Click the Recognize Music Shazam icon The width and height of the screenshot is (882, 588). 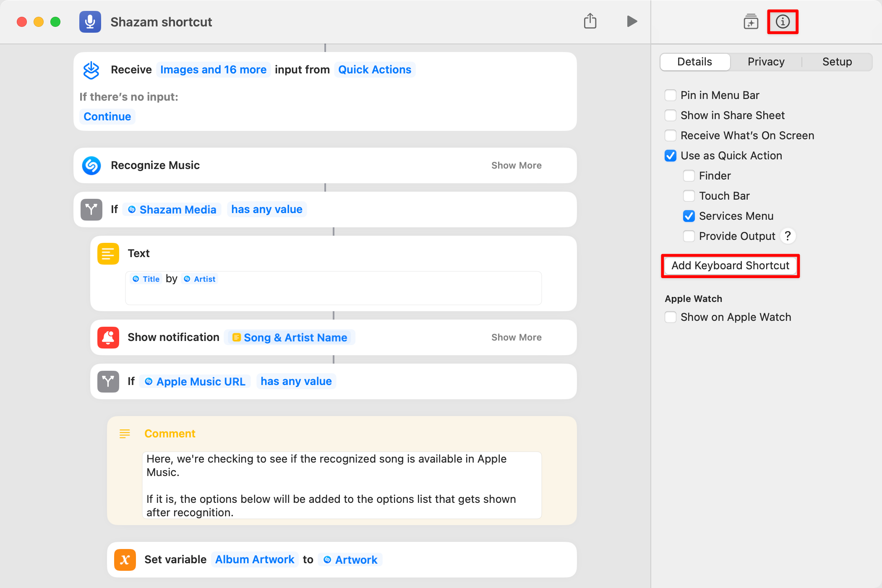point(91,165)
